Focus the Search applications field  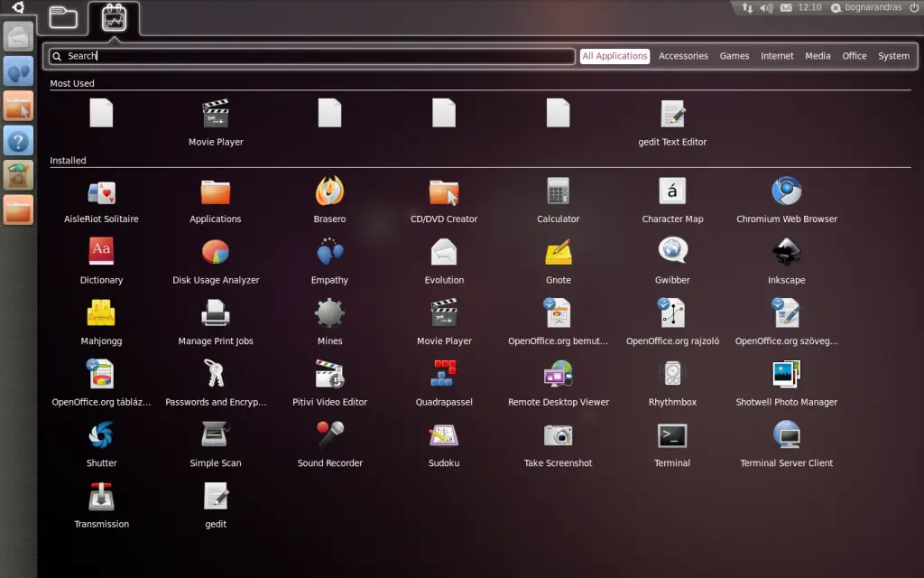tap(311, 56)
